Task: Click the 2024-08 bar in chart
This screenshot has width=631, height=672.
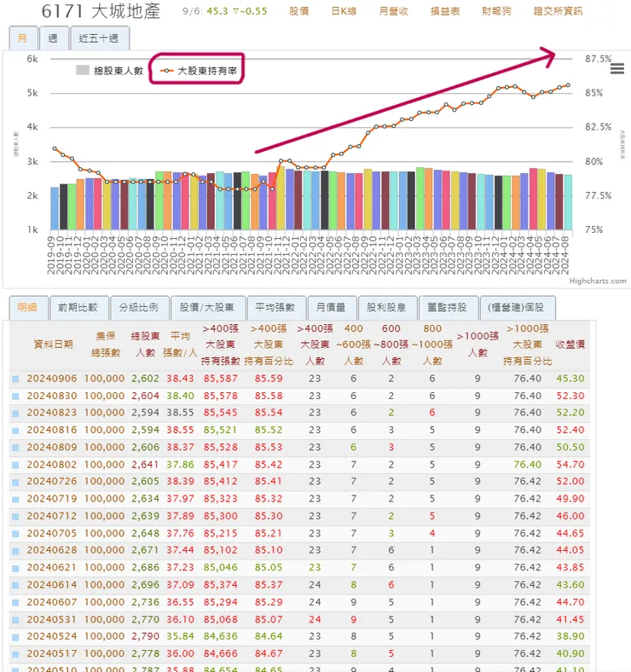Action: (568, 202)
